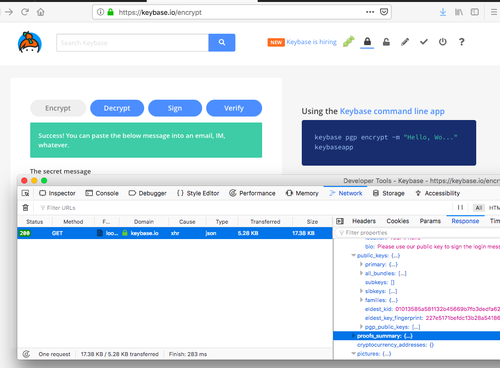Click the Keybase logo avatar
Viewport: 500px width, 368px height.
coord(30,42)
